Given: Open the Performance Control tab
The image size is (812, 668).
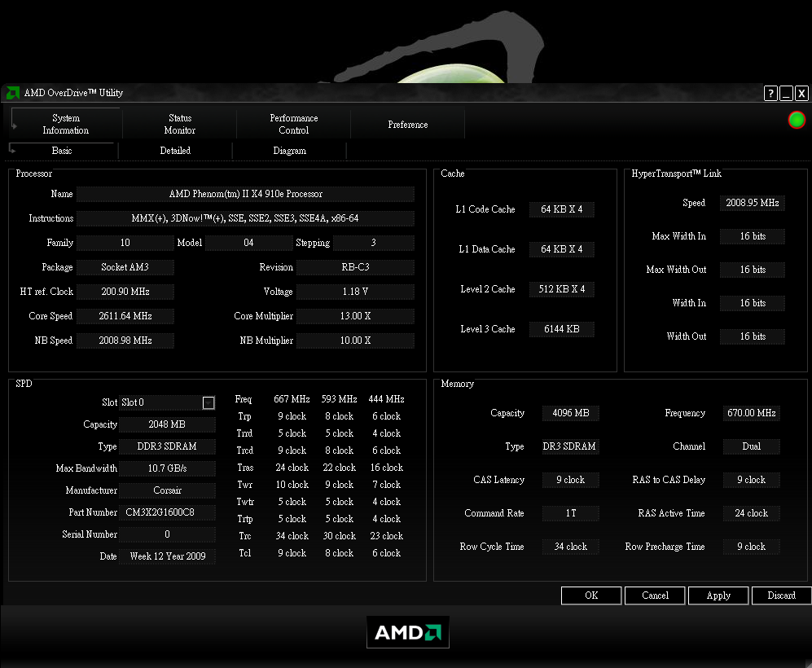Looking at the screenshot, I should (294, 125).
